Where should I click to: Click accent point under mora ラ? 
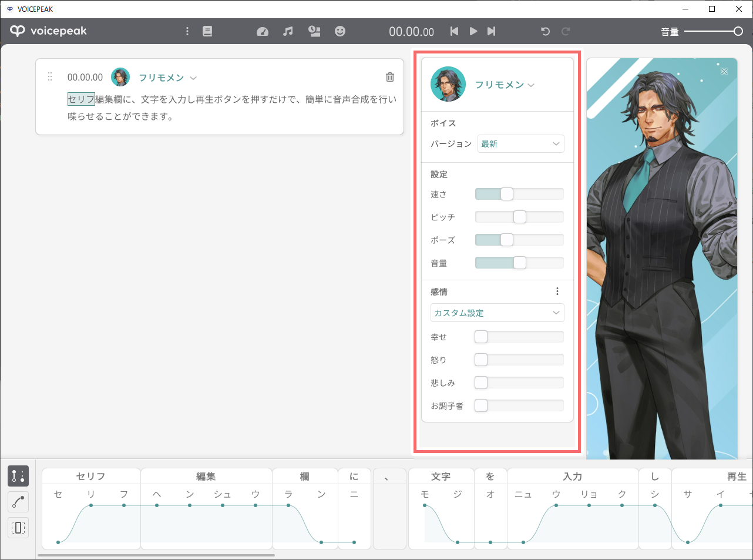tap(288, 505)
